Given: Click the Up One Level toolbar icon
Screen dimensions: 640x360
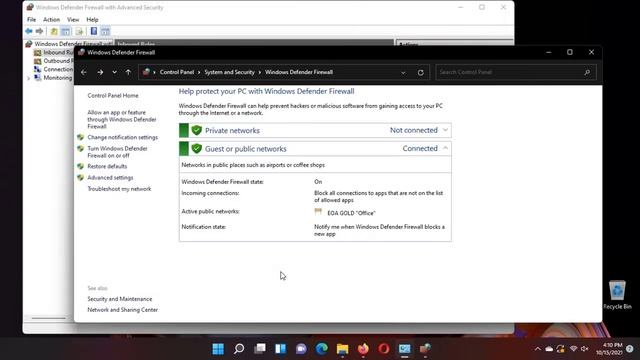Looking at the screenshot, I should [x=54, y=31].
